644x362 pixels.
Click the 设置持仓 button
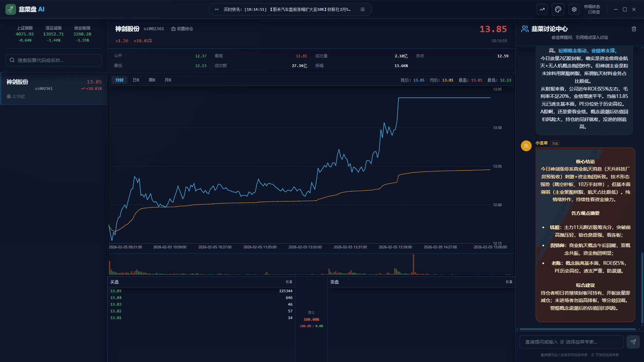coord(182,29)
